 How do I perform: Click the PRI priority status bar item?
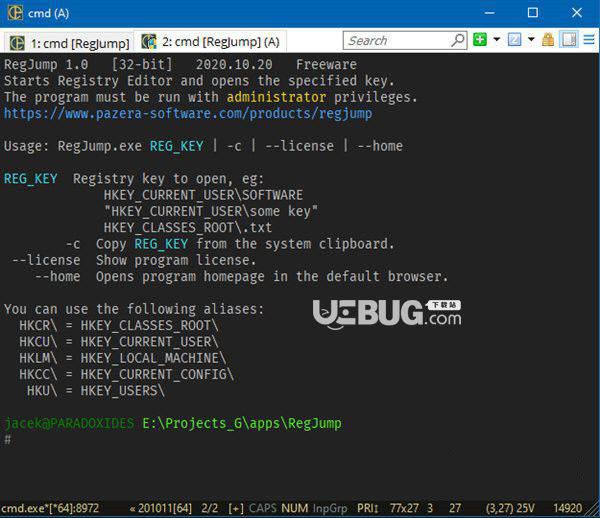(367, 508)
